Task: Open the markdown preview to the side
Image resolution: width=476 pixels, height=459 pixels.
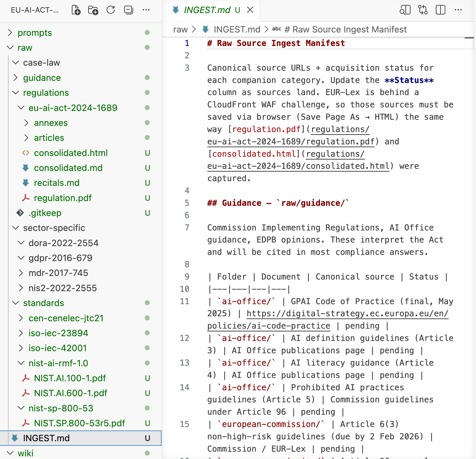Action: pos(405,10)
